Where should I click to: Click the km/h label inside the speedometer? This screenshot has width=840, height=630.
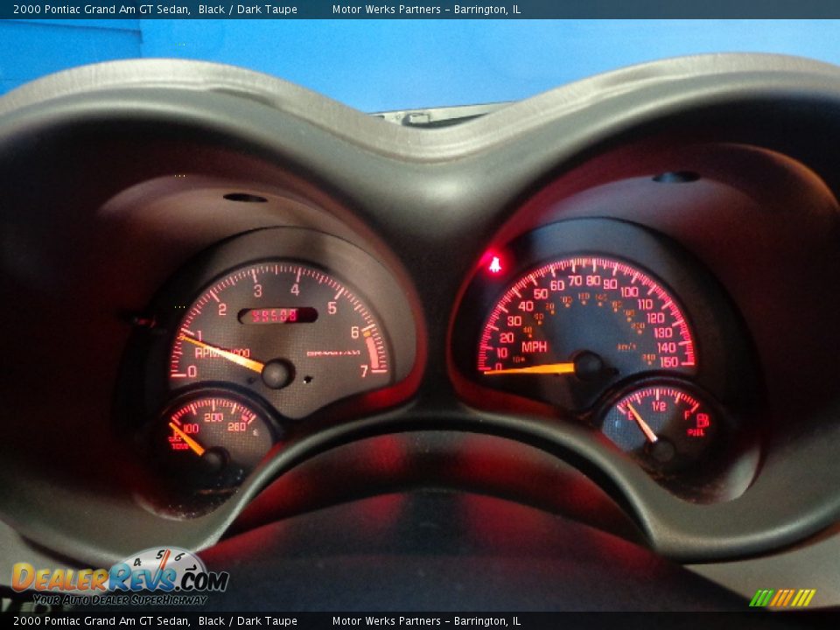pyautogui.click(x=625, y=347)
